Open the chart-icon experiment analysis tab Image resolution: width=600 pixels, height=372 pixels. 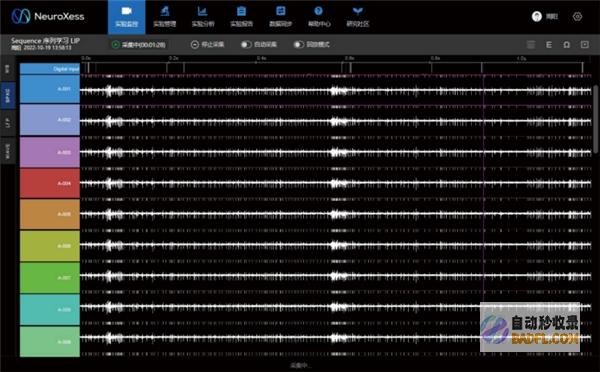pos(203,17)
